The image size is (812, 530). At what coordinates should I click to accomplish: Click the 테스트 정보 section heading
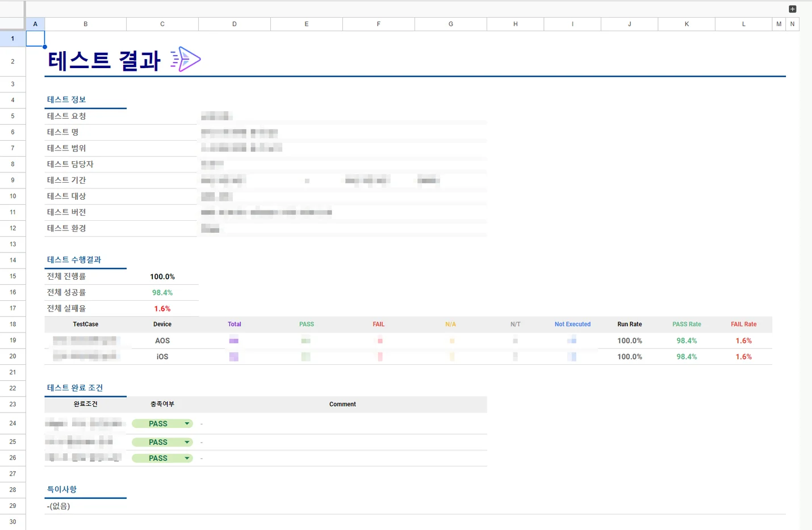pos(66,100)
